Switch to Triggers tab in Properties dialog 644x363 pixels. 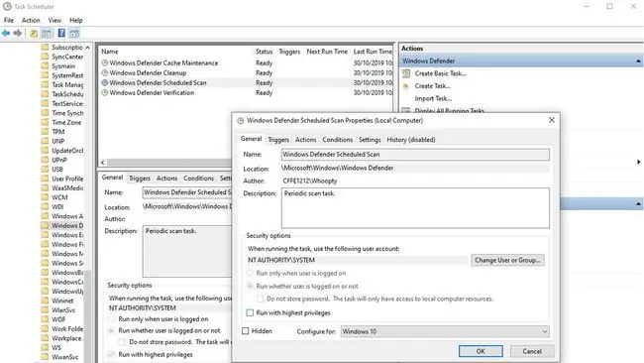tap(278, 140)
